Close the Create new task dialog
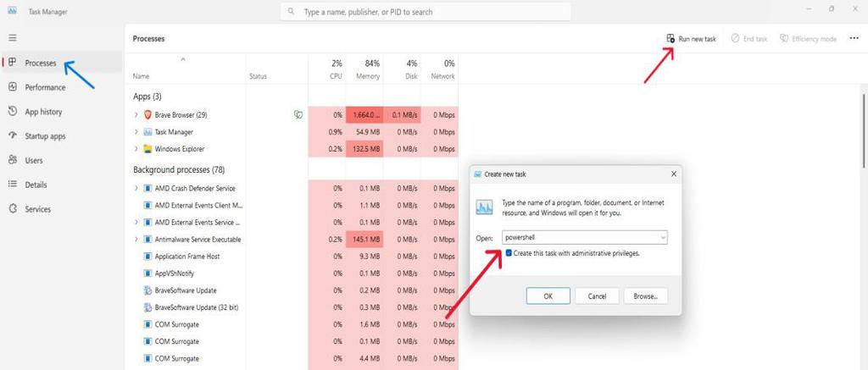This screenshot has width=868, height=370. click(674, 174)
